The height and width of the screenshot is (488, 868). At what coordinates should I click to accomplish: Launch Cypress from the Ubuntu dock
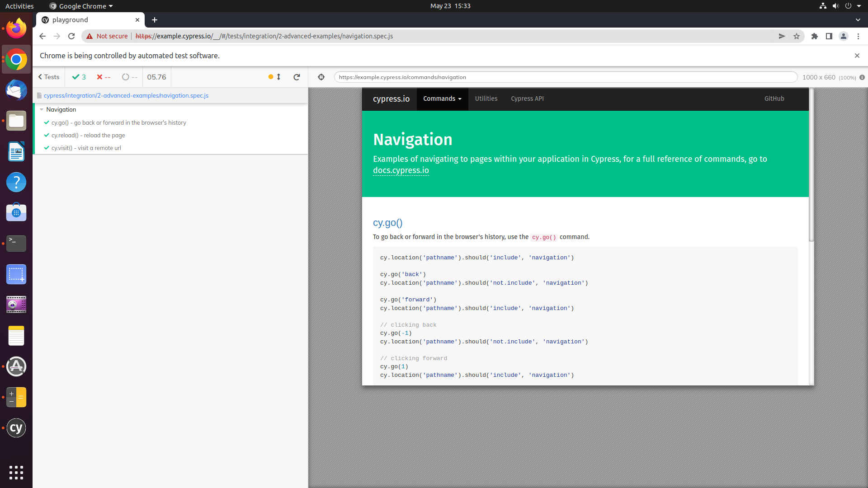(x=16, y=428)
